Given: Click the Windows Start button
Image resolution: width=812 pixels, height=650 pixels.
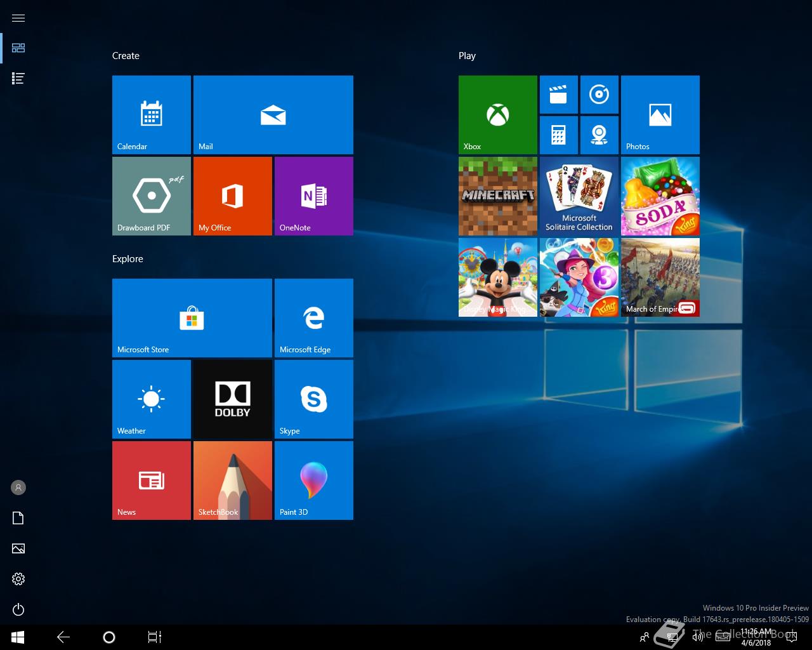Looking at the screenshot, I should tap(18, 637).
